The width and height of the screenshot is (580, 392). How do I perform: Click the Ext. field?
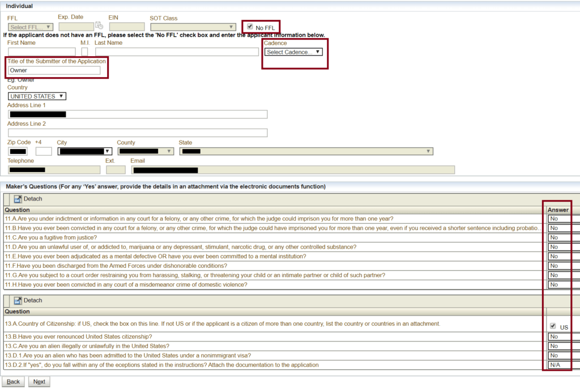116,170
